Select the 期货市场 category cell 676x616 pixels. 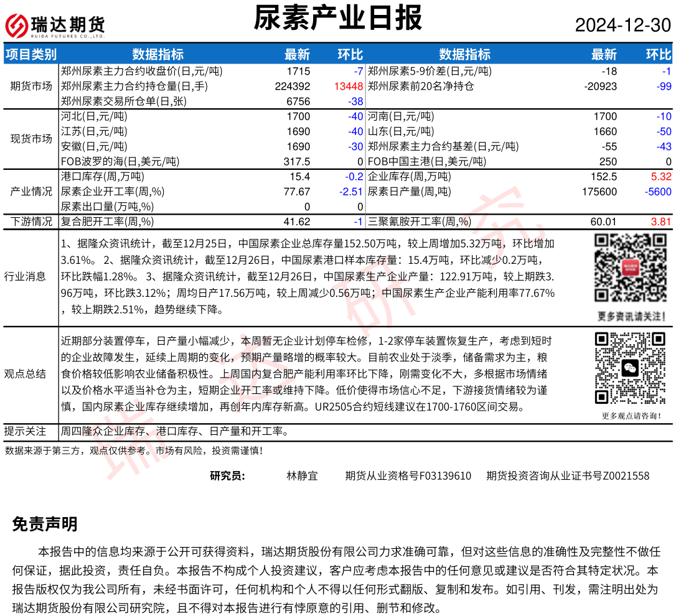(31, 86)
